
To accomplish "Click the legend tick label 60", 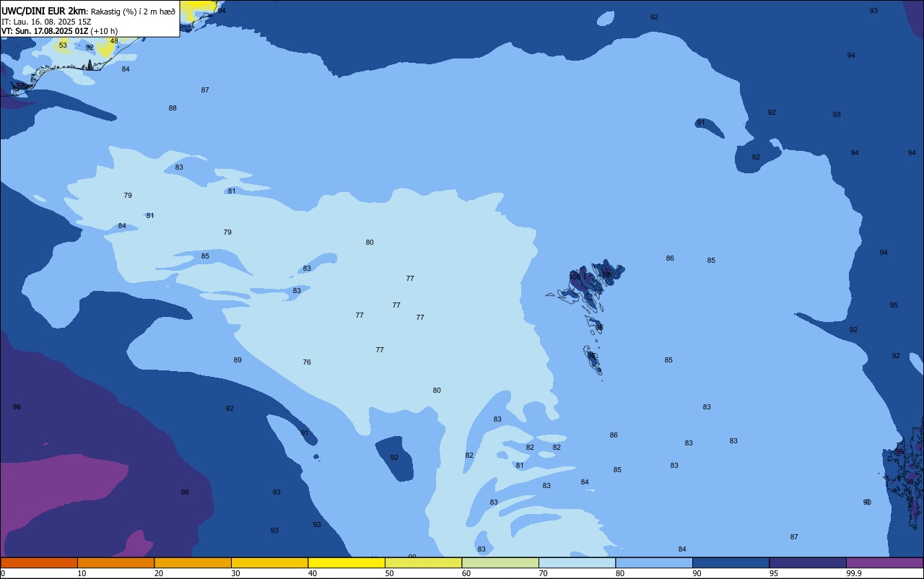I will coord(466,573).
